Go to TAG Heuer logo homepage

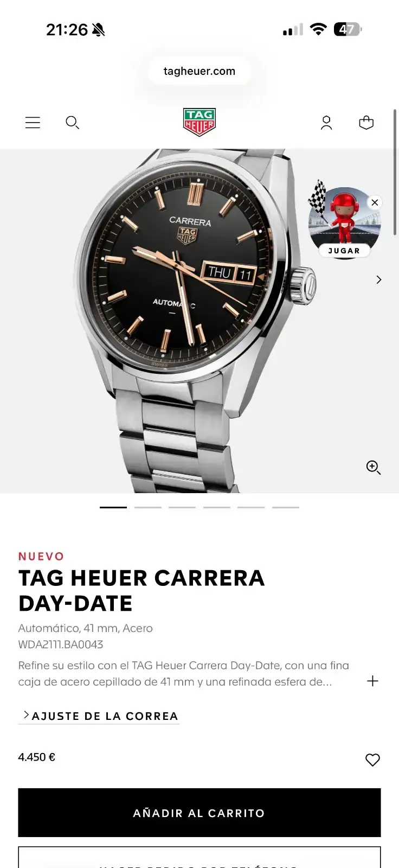coord(200,122)
